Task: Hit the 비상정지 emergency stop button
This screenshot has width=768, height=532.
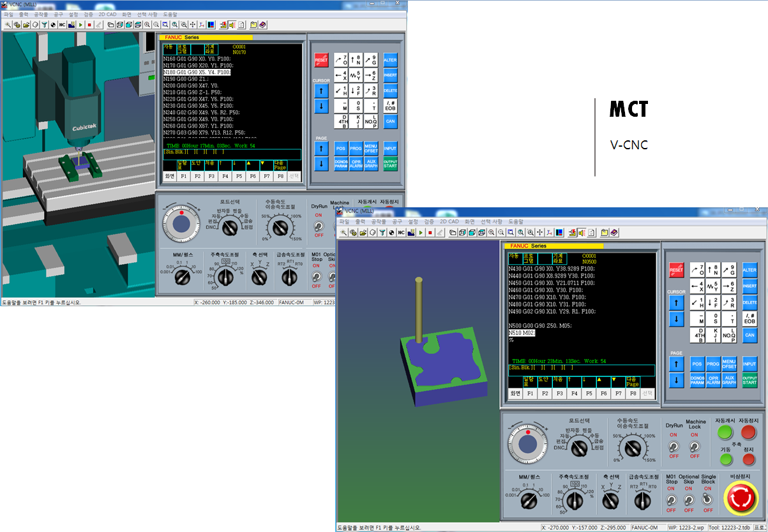Action: click(741, 499)
